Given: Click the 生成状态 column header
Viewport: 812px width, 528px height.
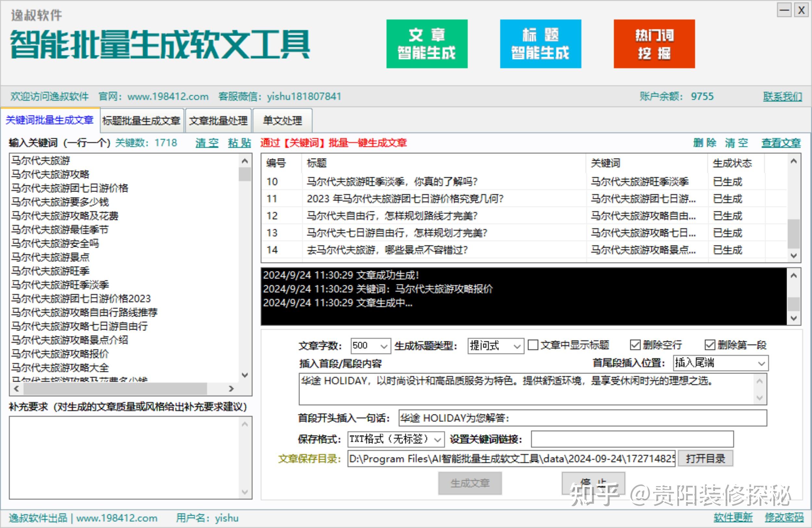Looking at the screenshot, I should tap(736, 163).
